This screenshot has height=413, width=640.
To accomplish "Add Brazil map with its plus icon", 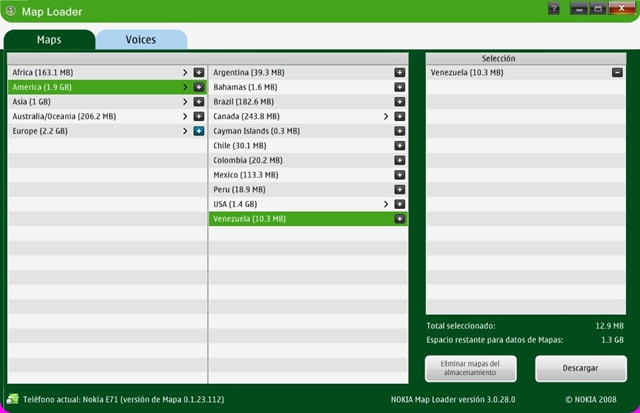I will 400,102.
